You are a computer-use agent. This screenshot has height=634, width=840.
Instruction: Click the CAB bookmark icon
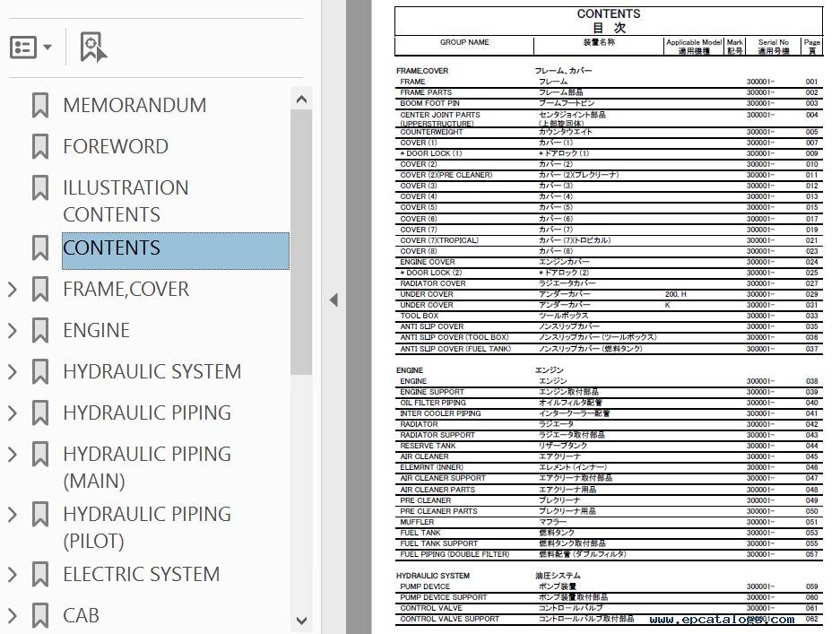[x=40, y=615]
